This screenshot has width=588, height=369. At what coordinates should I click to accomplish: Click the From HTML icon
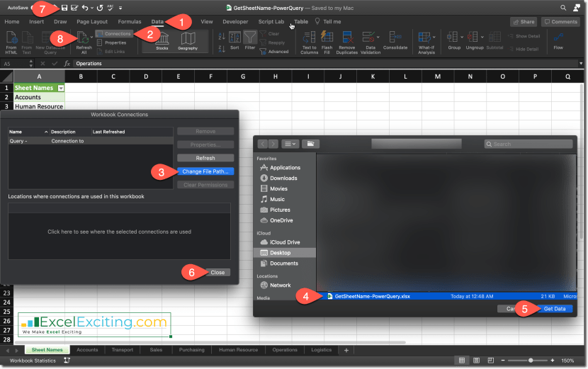pyautogui.click(x=11, y=38)
